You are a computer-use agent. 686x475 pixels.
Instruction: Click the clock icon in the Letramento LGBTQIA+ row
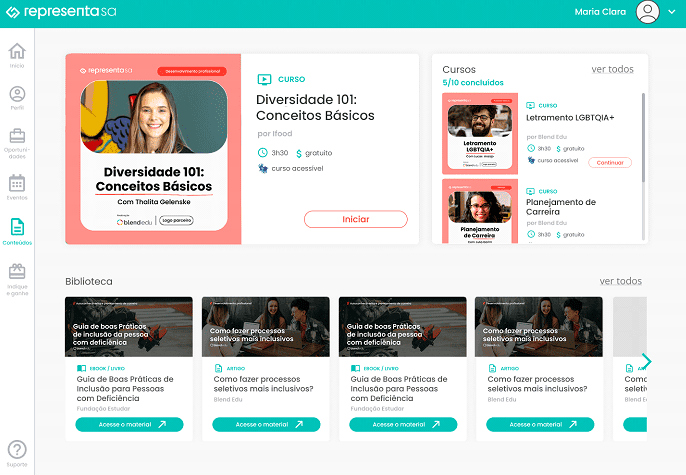[531, 148]
